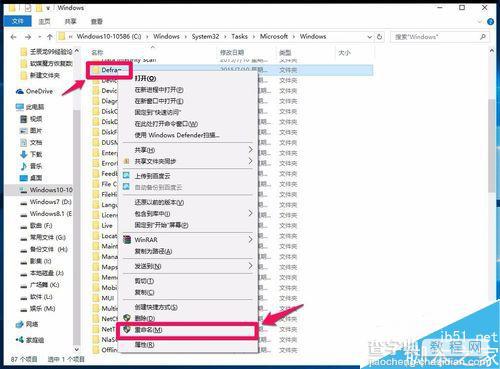Image resolution: width=500 pixels, height=369 pixels.
Task: Sort by the 修改日期 column header
Action: pyautogui.click(x=232, y=52)
